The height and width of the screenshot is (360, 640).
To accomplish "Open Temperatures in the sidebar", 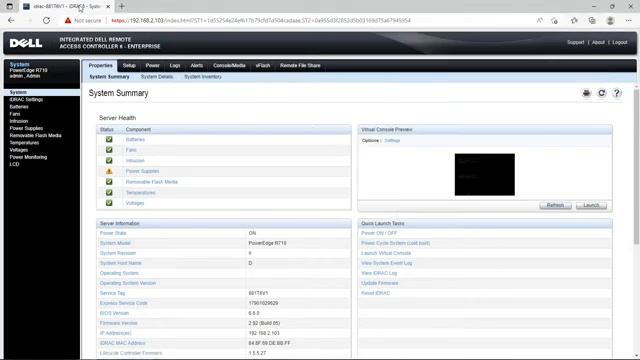I will coord(24,143).
